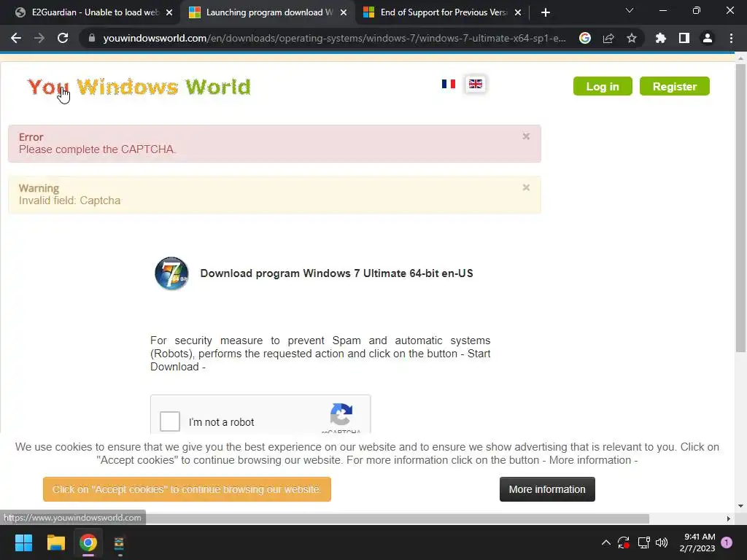Screen dimensions: 747x560
Task: Close the End of Support tab
Action: (518, 12)
